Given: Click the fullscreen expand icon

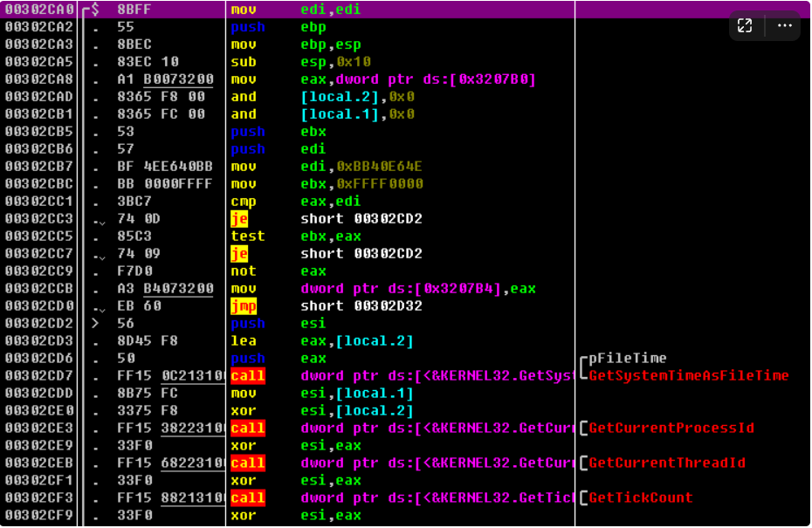Looking at the screenshot, I should pos(745,26).
